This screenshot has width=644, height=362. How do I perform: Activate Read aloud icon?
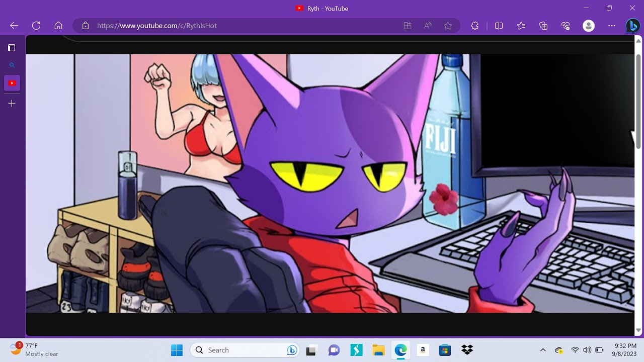[428, 26]
